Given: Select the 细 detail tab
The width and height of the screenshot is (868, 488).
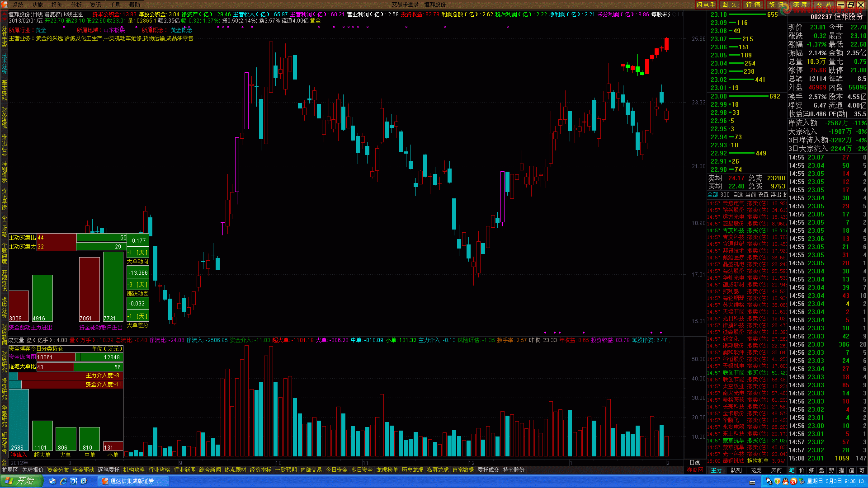Looking at the screenshot, I should (x=812, y=470).
